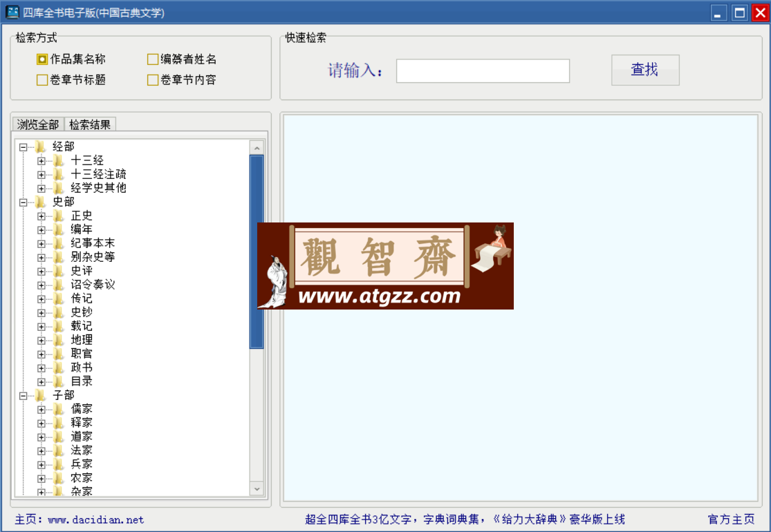Click the folder icon beside 十三经
771x532 pixels.
click(x=59, y=160)
